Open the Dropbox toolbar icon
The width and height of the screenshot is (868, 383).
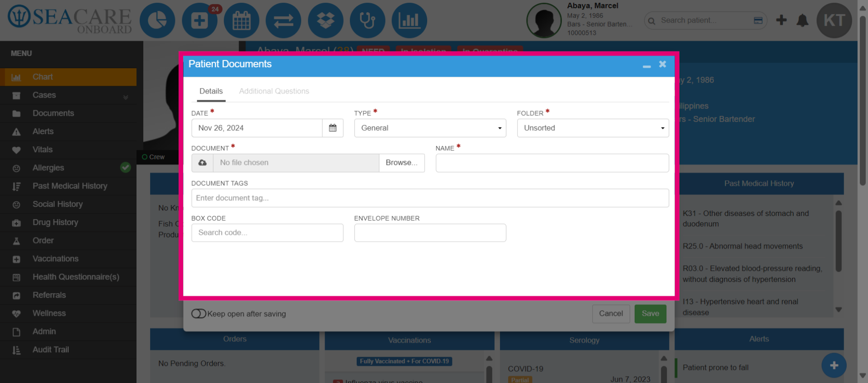click(x=325, y=21)
